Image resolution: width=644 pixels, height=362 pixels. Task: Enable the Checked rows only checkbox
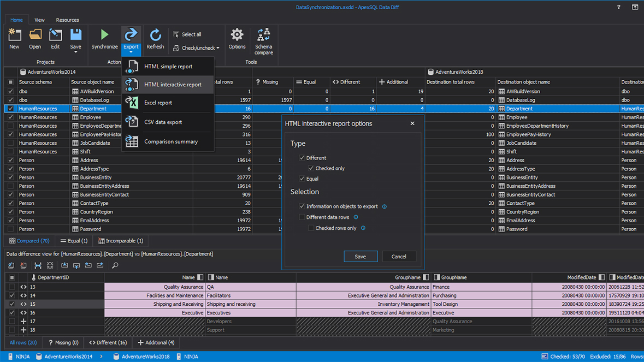(311, 228)
